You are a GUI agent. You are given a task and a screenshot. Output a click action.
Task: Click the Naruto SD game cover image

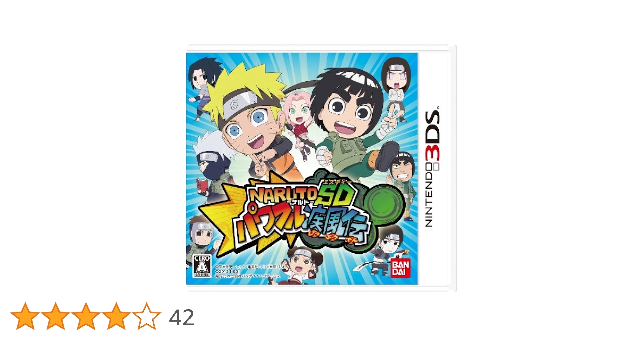321,168
